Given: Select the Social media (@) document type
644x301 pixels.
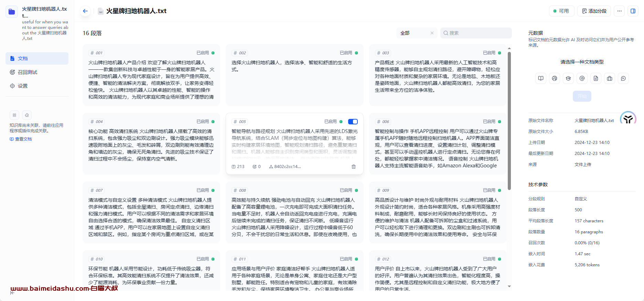Looking at the screenshot, I should (x=582, y=78).
